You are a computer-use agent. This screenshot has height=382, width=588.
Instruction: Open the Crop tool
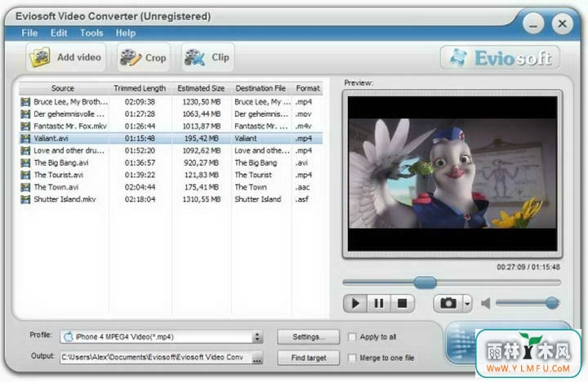coord(144,57)
